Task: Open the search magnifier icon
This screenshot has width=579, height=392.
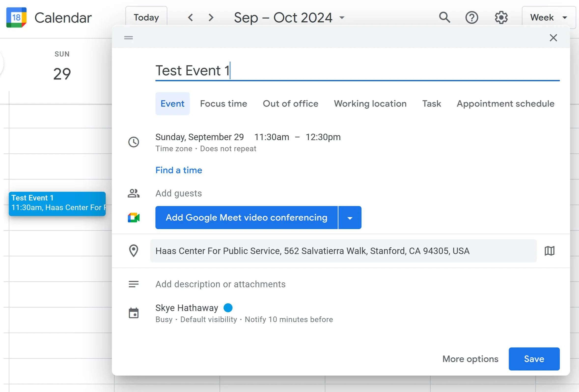Action: click(x=444, y=17)
